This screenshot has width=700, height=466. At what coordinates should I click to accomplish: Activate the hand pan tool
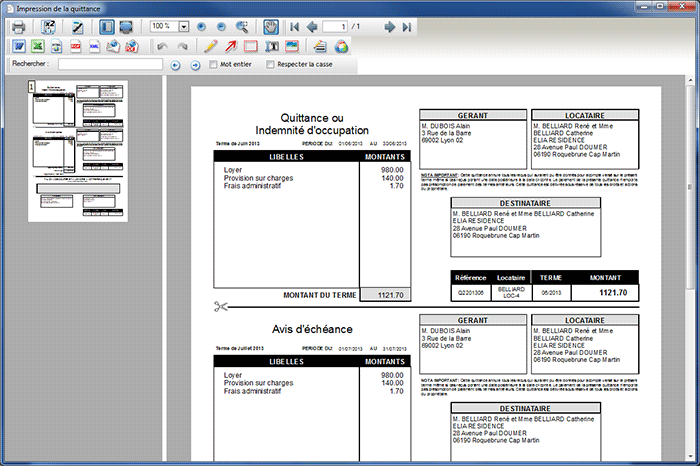pyautogui.click(x=272, y=27)
